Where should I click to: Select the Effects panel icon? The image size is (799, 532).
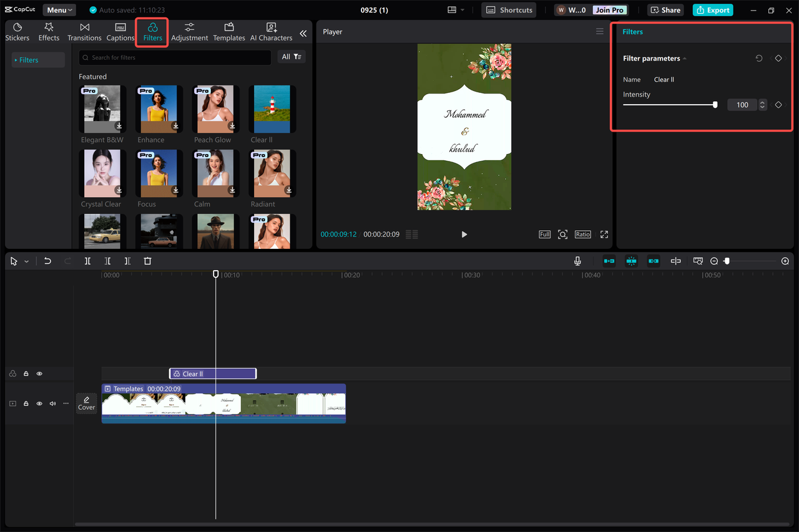[48, 31]
